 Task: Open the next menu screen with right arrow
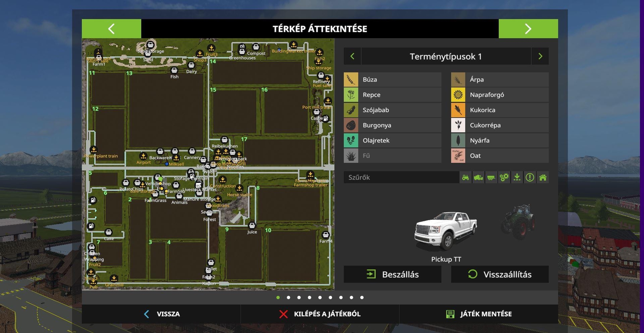click(528, 29)
